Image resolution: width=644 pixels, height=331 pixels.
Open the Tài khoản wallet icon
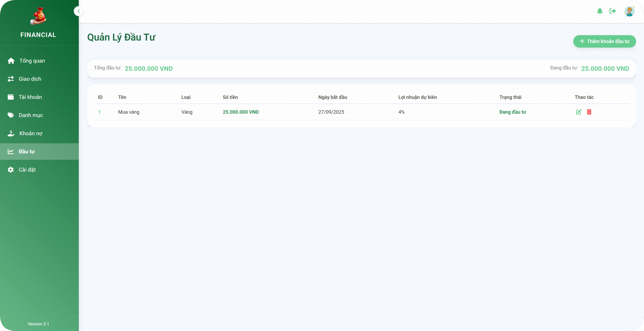coord(11,97)
